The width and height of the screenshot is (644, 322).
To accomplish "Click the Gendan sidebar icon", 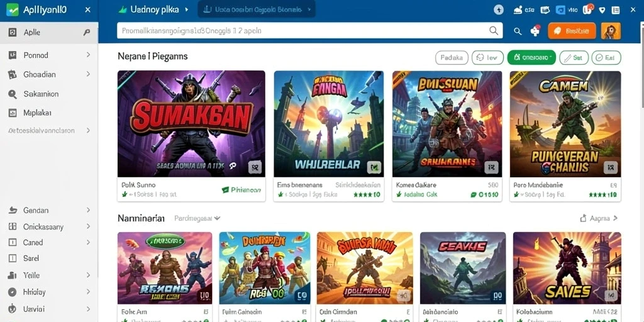I will point(13,210).
